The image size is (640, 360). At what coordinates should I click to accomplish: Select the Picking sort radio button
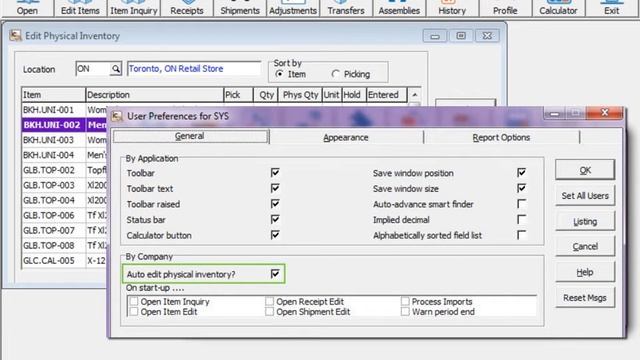click(336, 74)
